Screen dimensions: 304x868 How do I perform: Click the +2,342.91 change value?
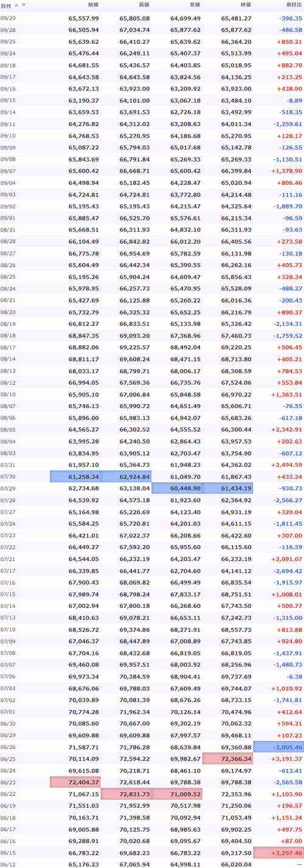(x=287, y=430)
